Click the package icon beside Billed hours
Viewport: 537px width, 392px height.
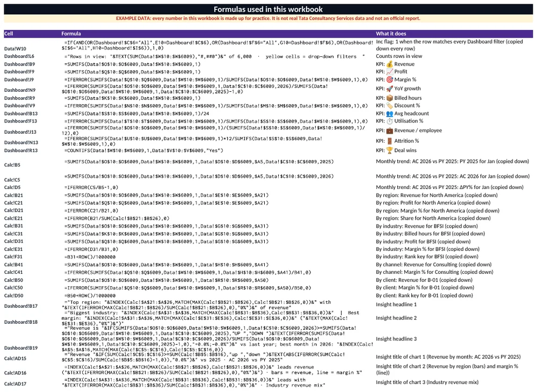[x=389, y=98]
